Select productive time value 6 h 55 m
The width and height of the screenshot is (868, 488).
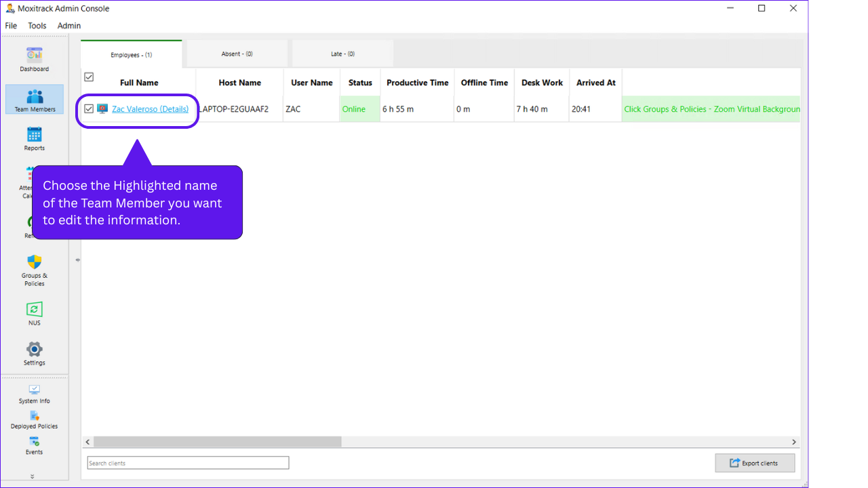418,109
